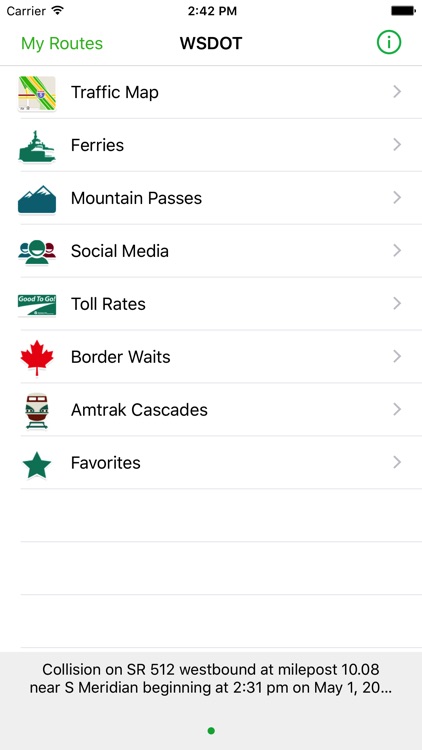422x750 pixels.
Task: Expand Ferries row chevron
Action: click(397, 145)
